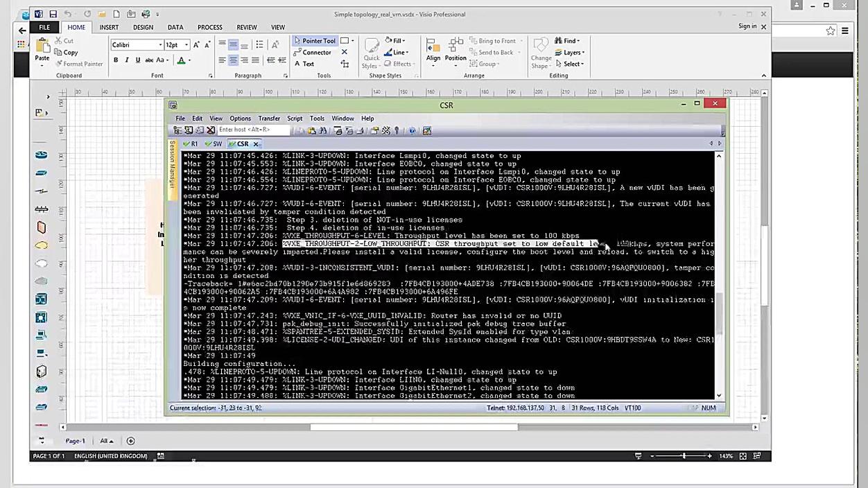Open the Script menu in CSR window
Screen dimensions: 868x488
(x=295, y=119)
